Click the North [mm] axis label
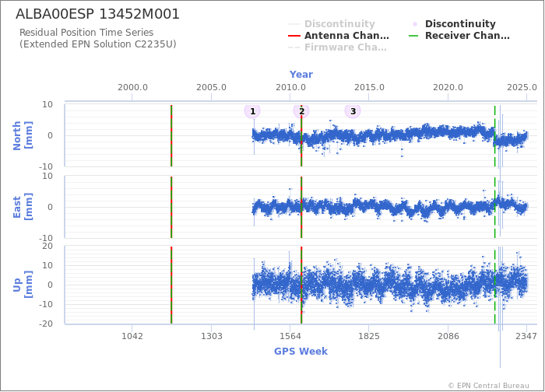545x392 pixels. [23, 135]
